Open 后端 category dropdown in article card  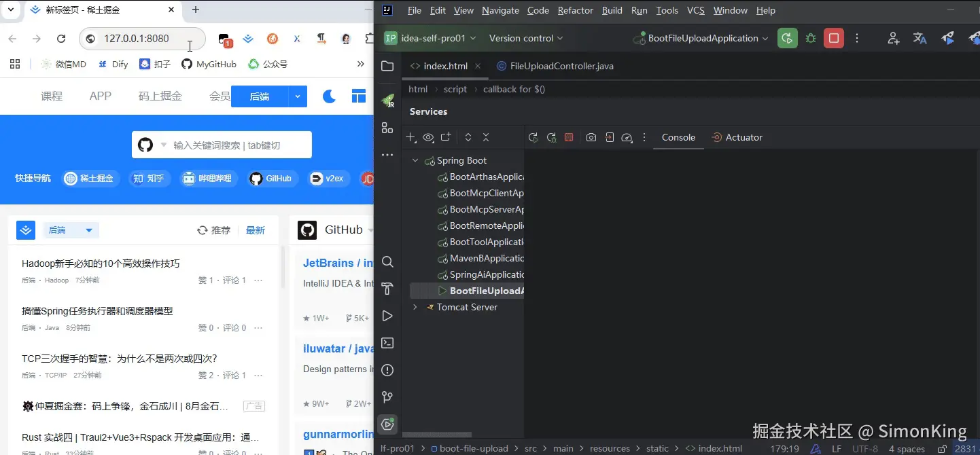(71, 230)
